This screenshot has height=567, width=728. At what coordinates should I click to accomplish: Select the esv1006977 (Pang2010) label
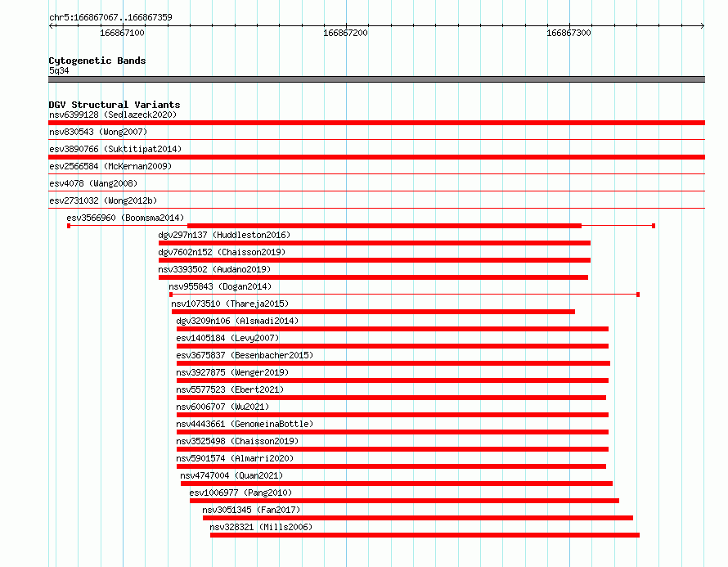(240, 493)
